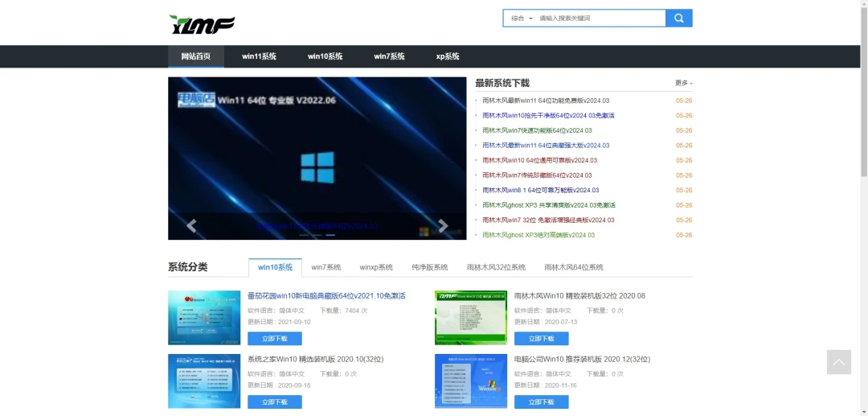Click the blue search magnifier button

678,19
